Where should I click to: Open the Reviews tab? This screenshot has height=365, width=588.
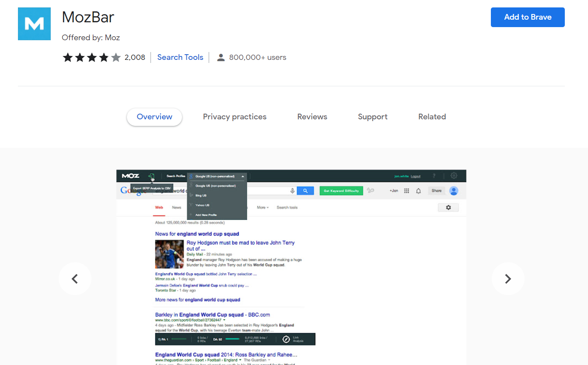(312, 117)
